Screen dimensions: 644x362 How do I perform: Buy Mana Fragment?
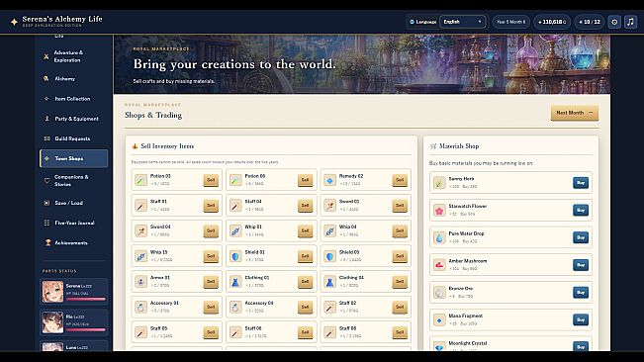pyautogui.click(x=581, y=319)
